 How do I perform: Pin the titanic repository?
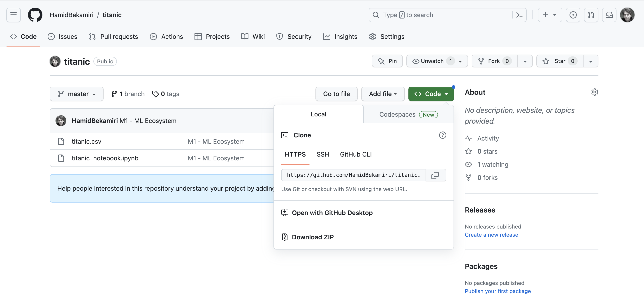tap(387, 61)
